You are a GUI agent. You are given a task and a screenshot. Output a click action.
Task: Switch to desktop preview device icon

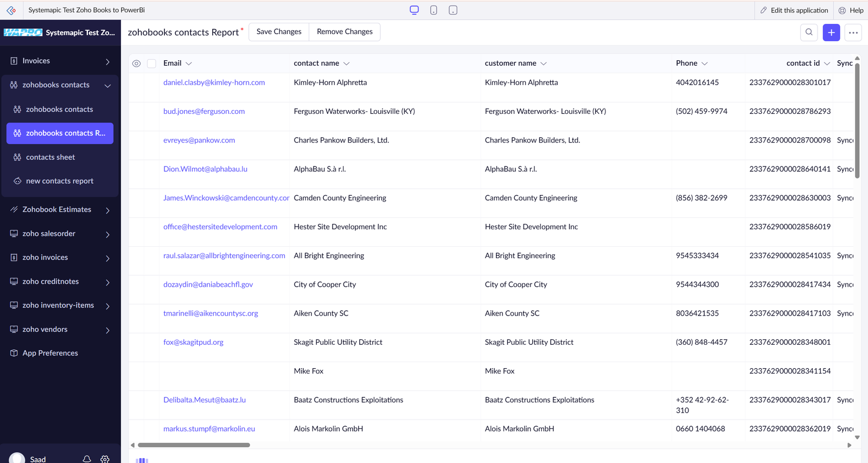(414, 10)
